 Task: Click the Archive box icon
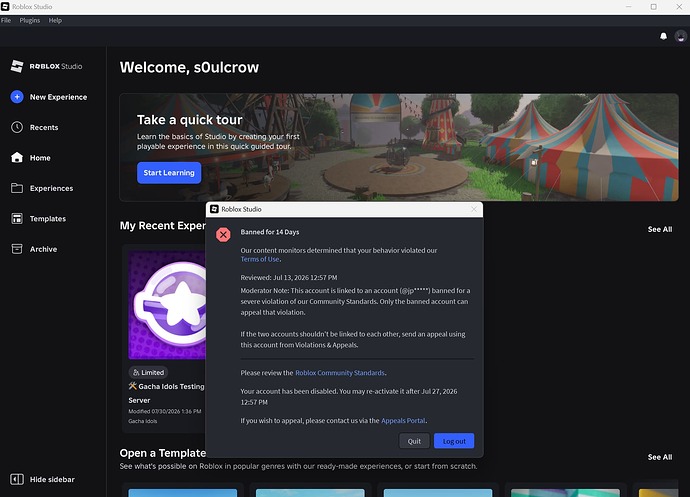point(17,249)
